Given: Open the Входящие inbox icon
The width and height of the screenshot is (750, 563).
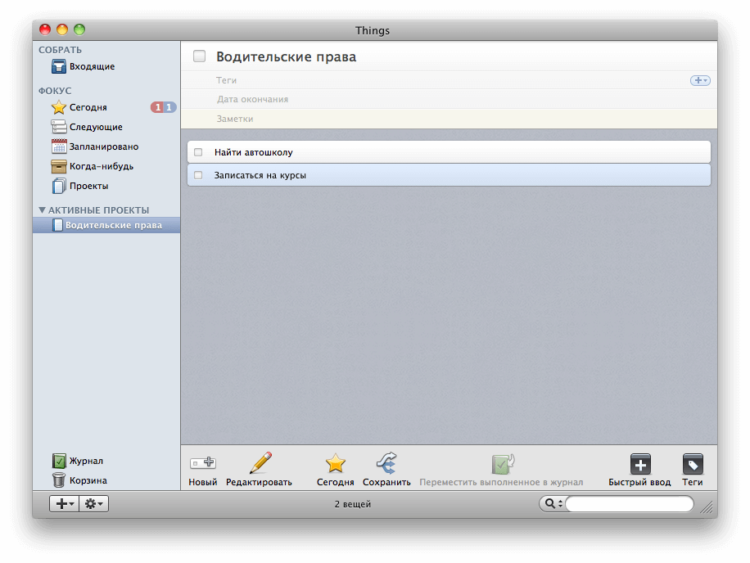Looking at the screenshot, I should (x=58, y=66).
